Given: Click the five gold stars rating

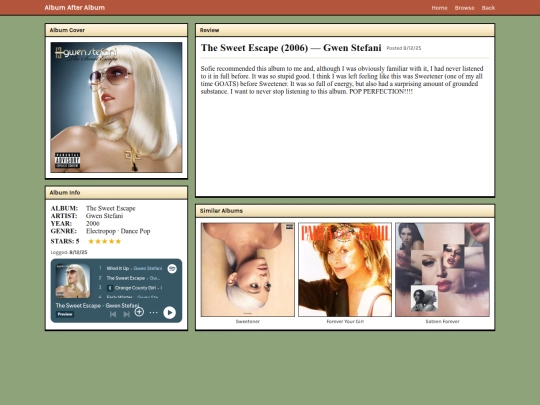Looking at the screenshot, I should point(105,241).
